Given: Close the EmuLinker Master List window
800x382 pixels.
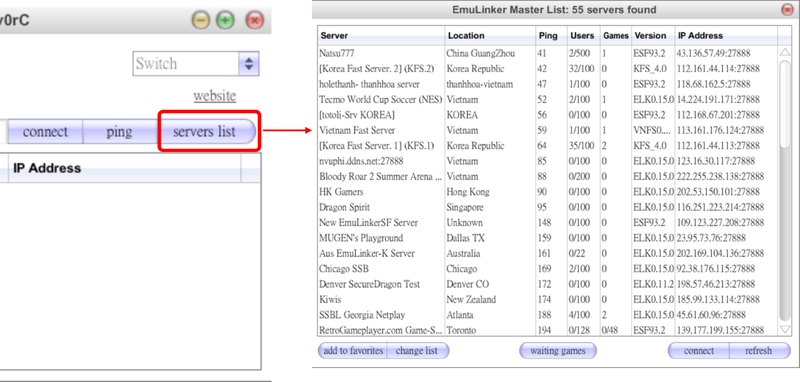Looking at the screenshot, I should (x=787, y=10).
